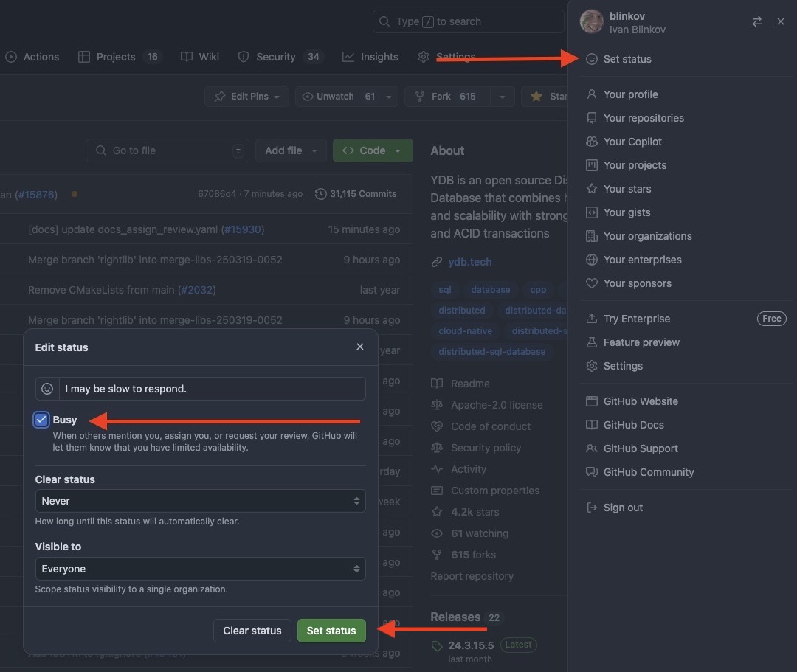Choose Sign out from the menu
797x672 pixels.
[x=623, y=508]
